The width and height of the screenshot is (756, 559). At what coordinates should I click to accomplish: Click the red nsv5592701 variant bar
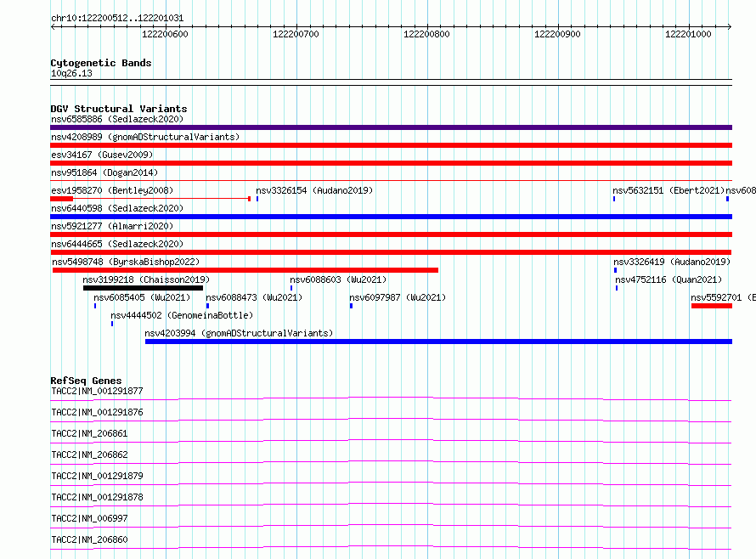click(x=712, y=306)
